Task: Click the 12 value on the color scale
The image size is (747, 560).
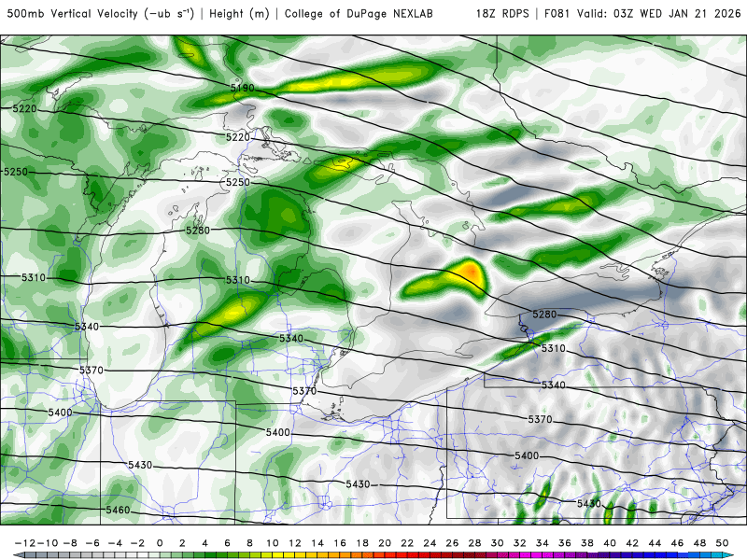Action: coord(295,543)
